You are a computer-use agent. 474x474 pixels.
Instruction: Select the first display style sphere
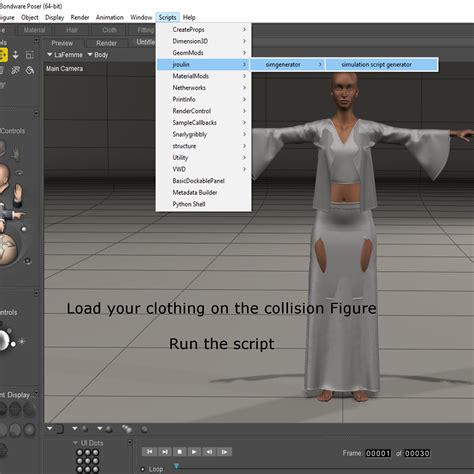[x=3, y=409]
